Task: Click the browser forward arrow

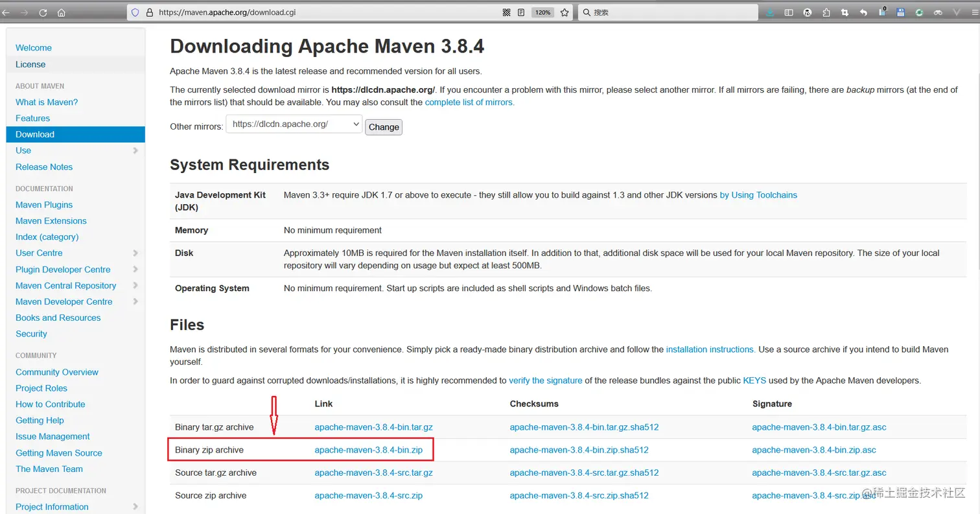Action: (25, 12)
